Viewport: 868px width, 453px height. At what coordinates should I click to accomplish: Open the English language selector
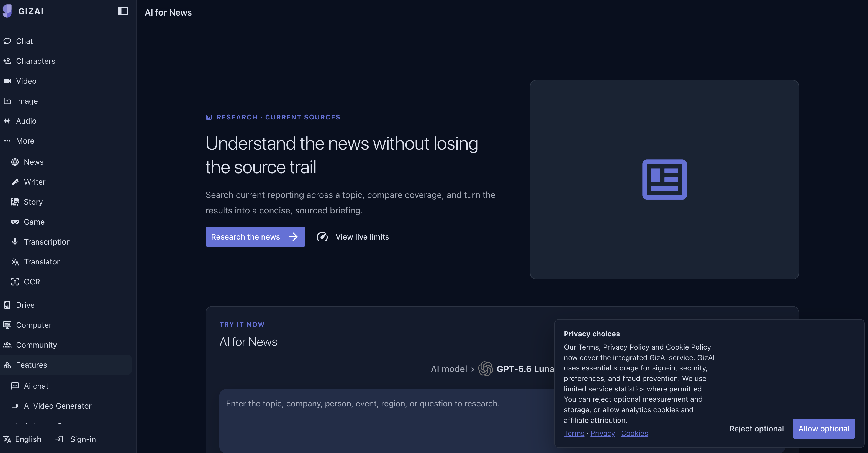click(x=22, y=439)
